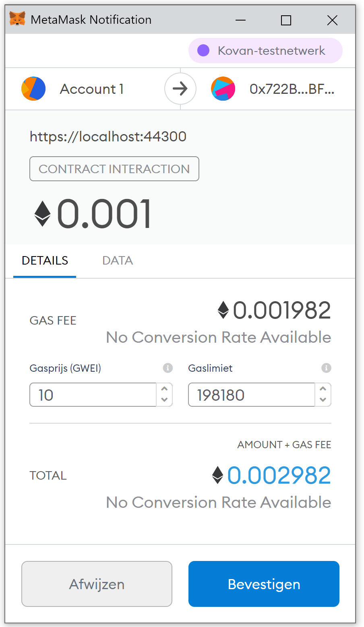This screenshot has height=627, width=364.
Task: Click the recipient address 0x722B...BF...
Action: (292, 89)
